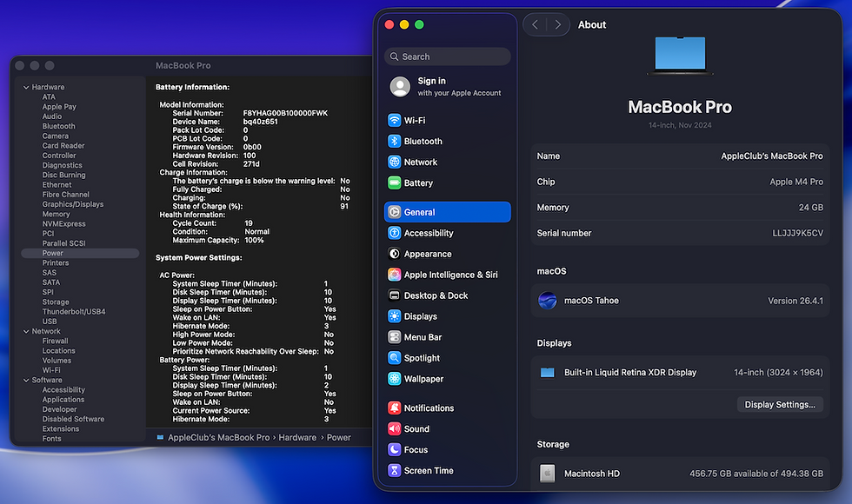852x504 pixels.
Task: Click the Serial number value LLJJJ9K5CV
Action: pyautogui.click(x=798, y=233)
